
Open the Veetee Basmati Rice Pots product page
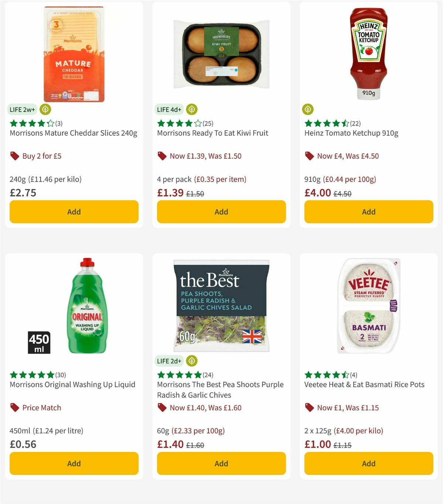click(364, 384)
